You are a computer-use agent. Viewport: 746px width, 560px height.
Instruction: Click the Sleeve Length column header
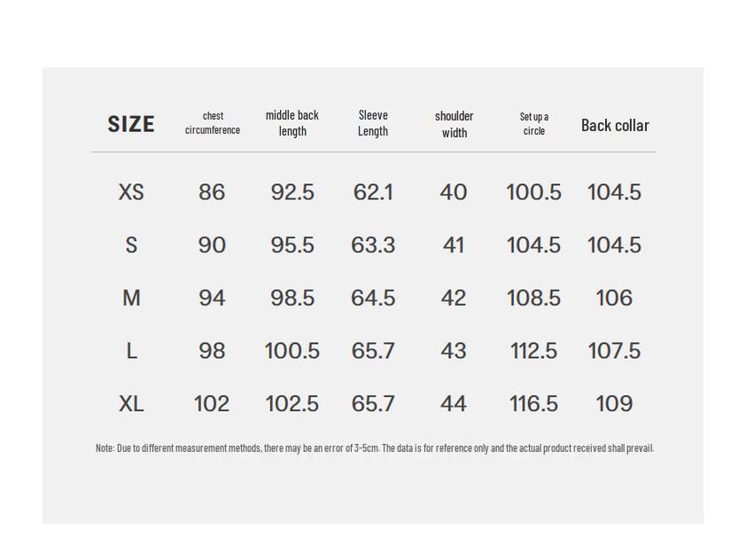[x=373, y=123]
